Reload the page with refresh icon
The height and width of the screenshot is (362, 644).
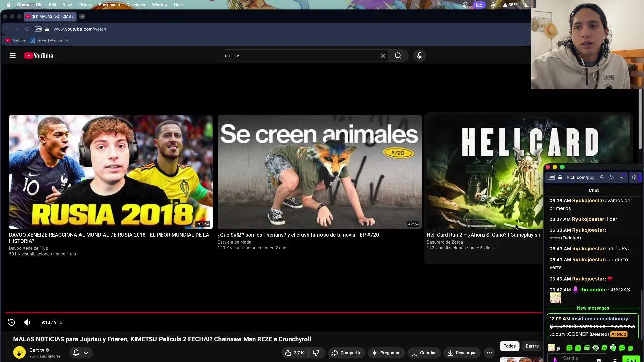27,29
